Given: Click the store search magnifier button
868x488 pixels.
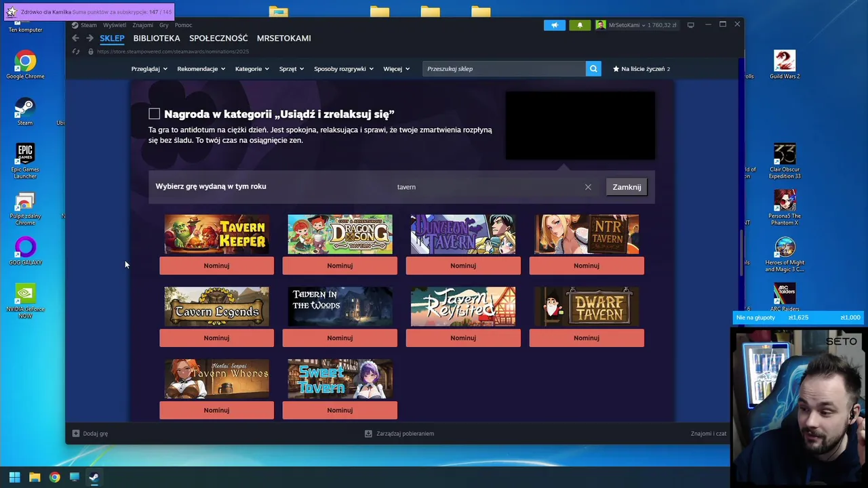Looking at the screenshot, I should [x=593, y=68].
